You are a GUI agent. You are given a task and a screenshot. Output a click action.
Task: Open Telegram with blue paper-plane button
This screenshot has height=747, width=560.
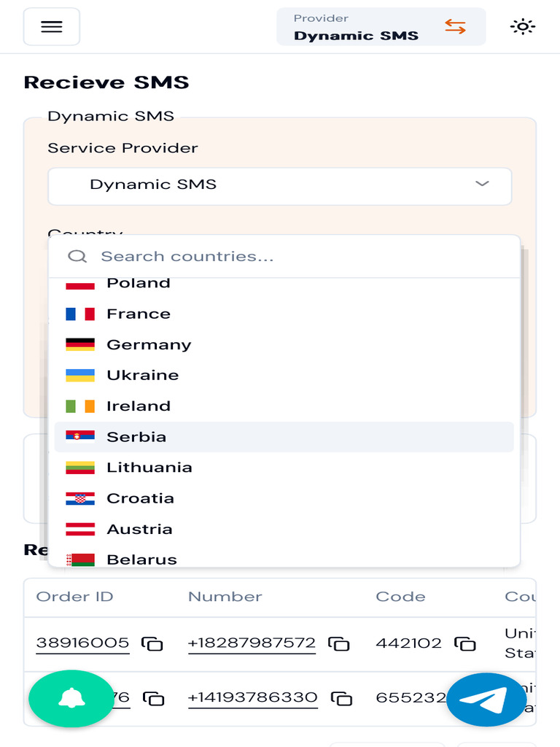click(x=486, y=700)
